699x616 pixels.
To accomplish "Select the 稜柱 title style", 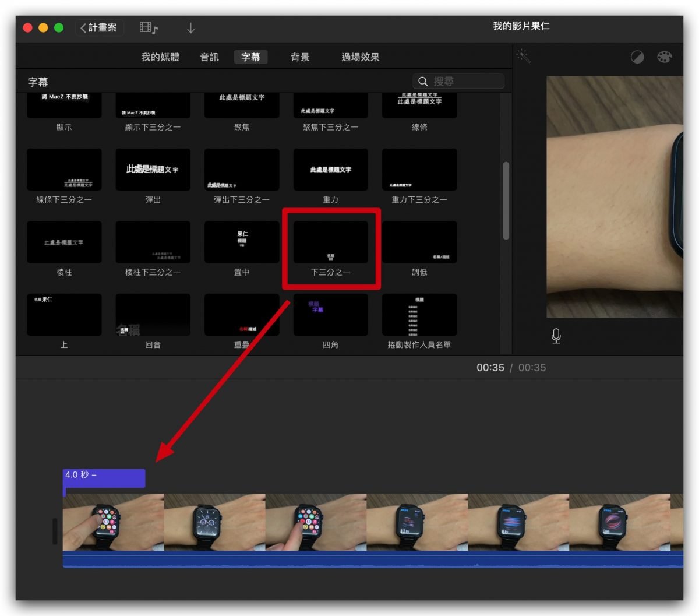I will pos(64,242).
